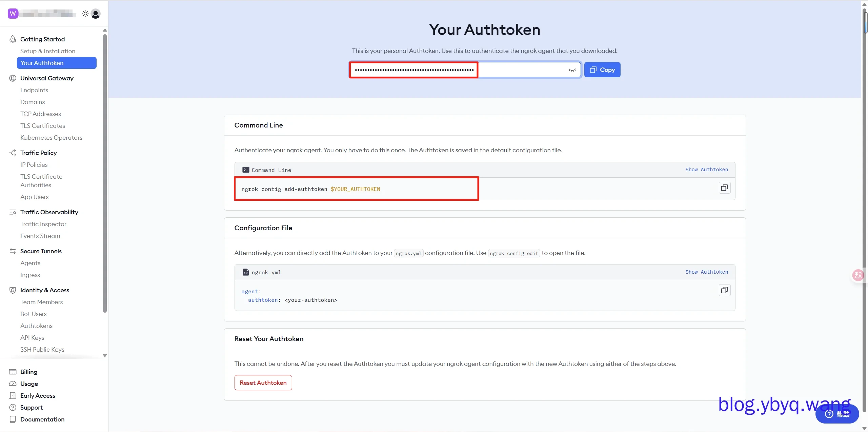The width and height of the screenshot is (868, 432).
Task: Click the Traffic Policy icon
Action: 13,153
